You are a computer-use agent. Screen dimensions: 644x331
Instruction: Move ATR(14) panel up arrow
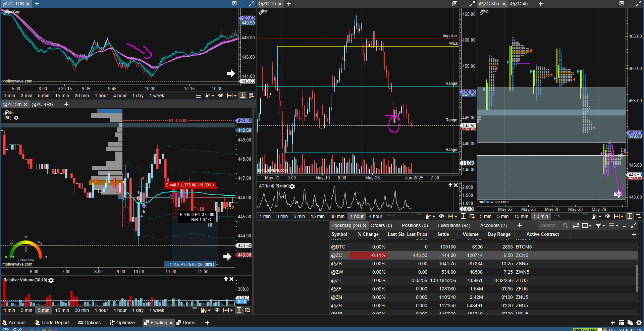pos(450,185)
